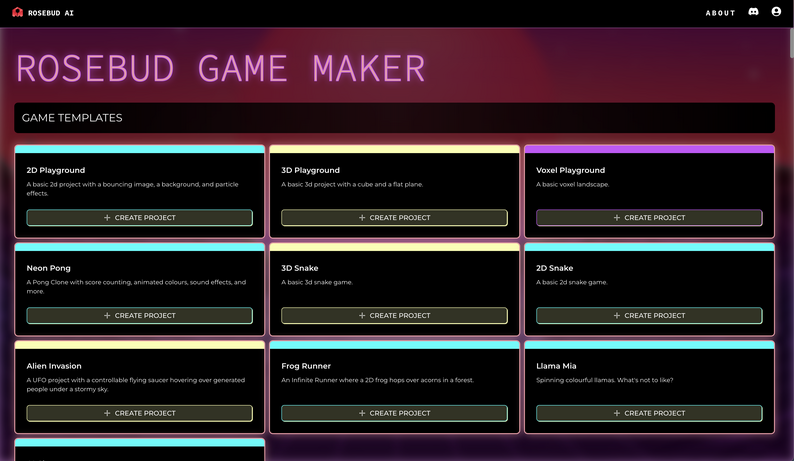
Task: Create project from Frog Runner template
Action: pyautogui.click(x=394, y=413)
